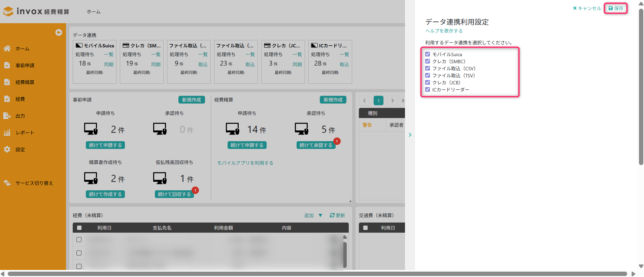
Task: Click the 更新 refresh icon
Action: [x=332, y=215]
